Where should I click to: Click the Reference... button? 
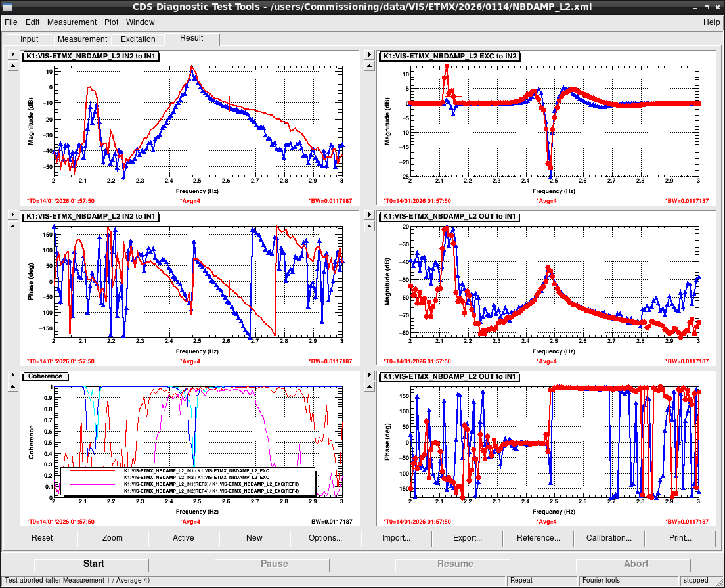click(x=538, y=538)
